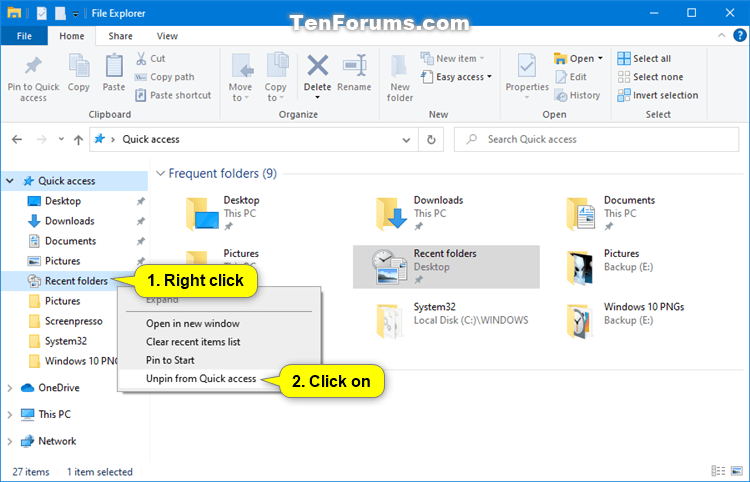
Task: Go back with the left arrow
Action: pyautogui.click(x=17, y=139)
